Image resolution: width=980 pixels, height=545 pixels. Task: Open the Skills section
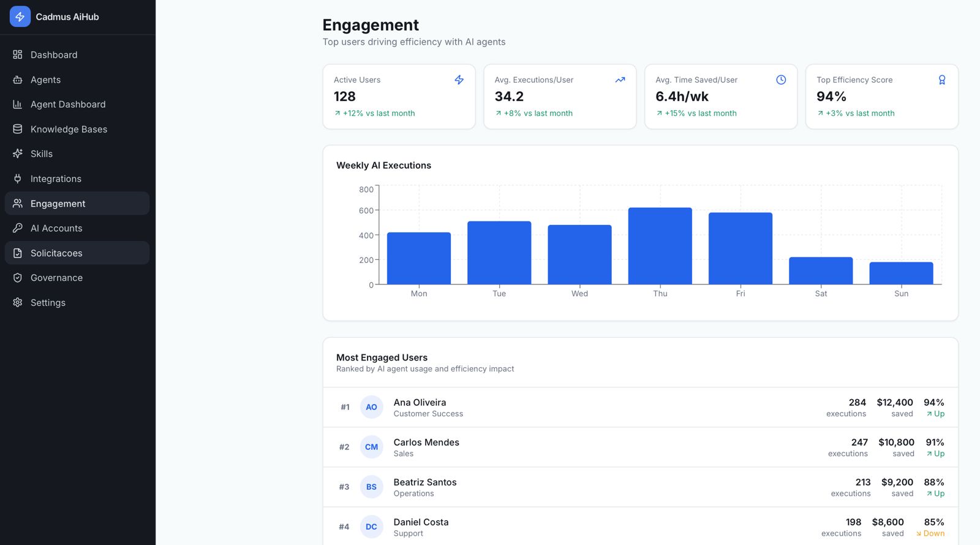[77, 154]
